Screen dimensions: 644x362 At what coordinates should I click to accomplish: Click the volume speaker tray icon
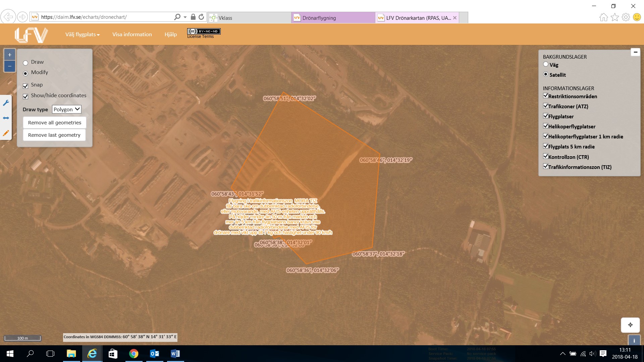[593, 354]
